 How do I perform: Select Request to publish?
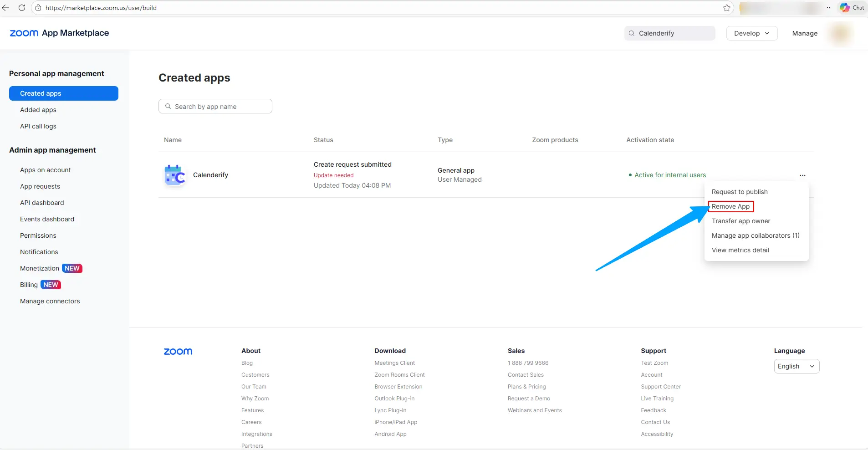(x=740, y=192)
